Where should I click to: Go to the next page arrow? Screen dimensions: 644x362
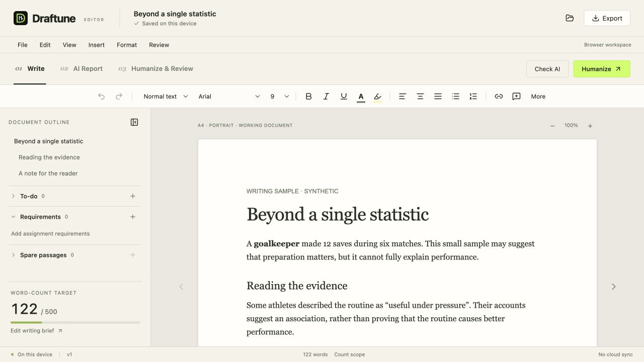coord(613,287)
